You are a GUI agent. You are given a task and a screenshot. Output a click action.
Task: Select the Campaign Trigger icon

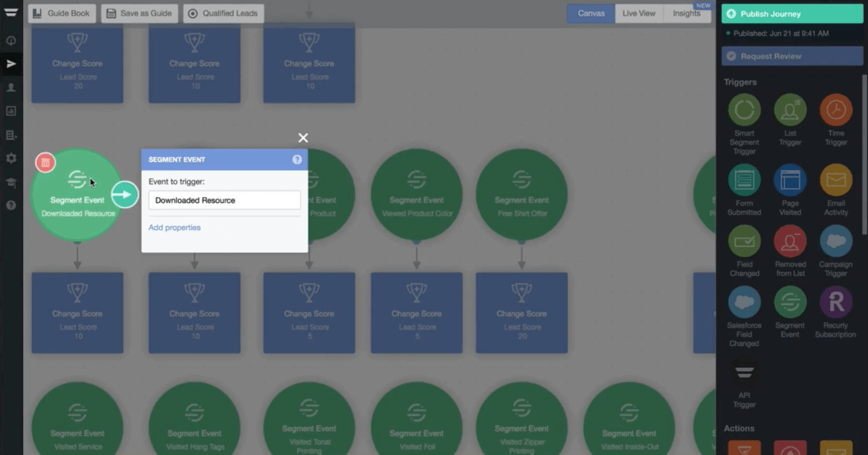tap(836, 241)
